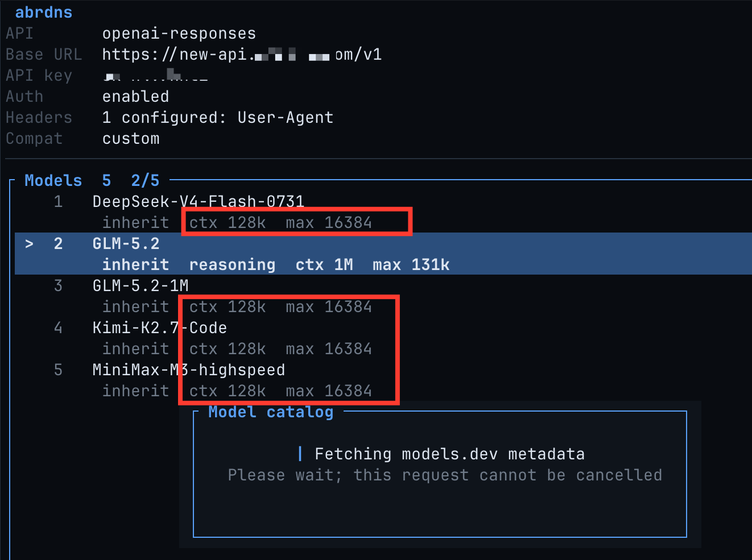752x560 pixels.
Task: Click the spinner bar before Fetching models.dev
Action: tap(300, 454)
